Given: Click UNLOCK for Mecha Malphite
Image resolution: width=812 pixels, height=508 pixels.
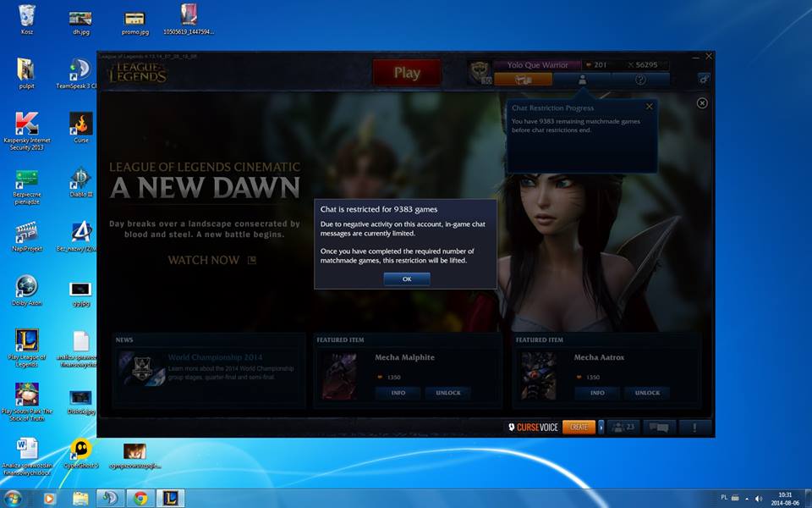Looking at the screenshot, I should click(x=448, y=393).
